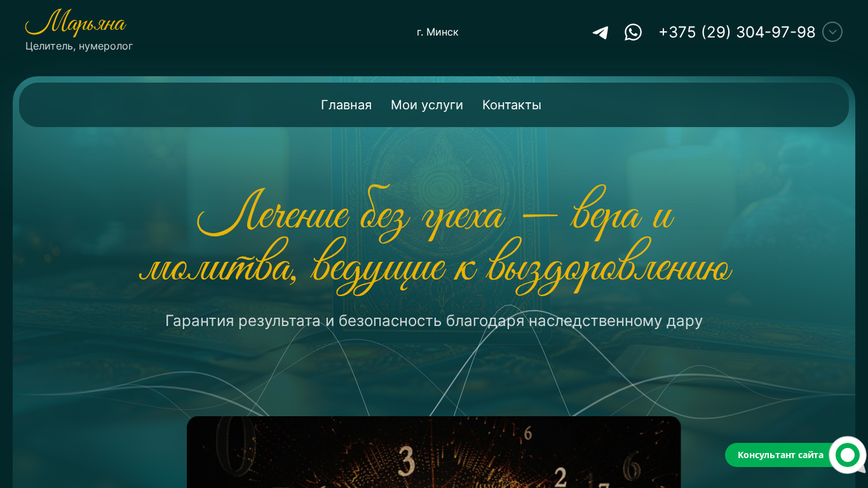868x488 pixels.
Task: Click the Целитель, нумеролог tagline
Action: point(79,46)
